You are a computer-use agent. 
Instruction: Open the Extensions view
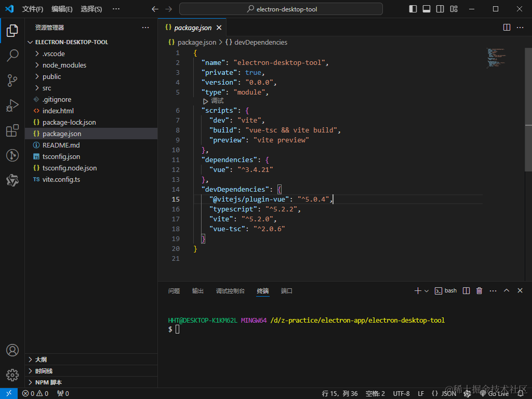[12, 130]
